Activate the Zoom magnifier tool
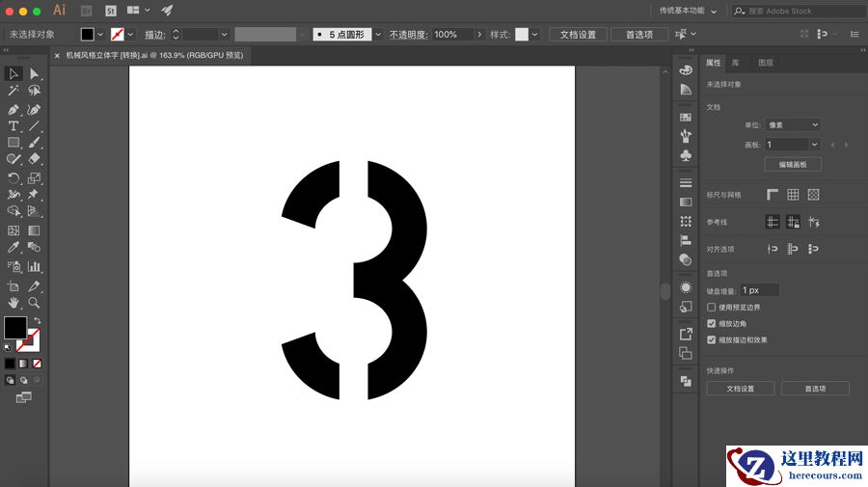The width and height of the screenshot is (868, 487). tap(35, 303)
